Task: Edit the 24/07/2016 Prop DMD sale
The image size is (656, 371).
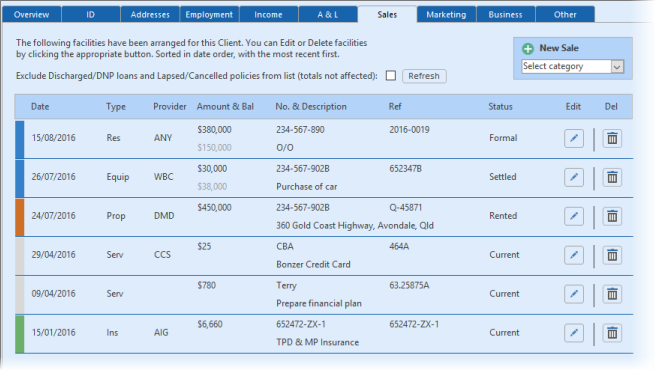Action: click(x=574, y=216)
